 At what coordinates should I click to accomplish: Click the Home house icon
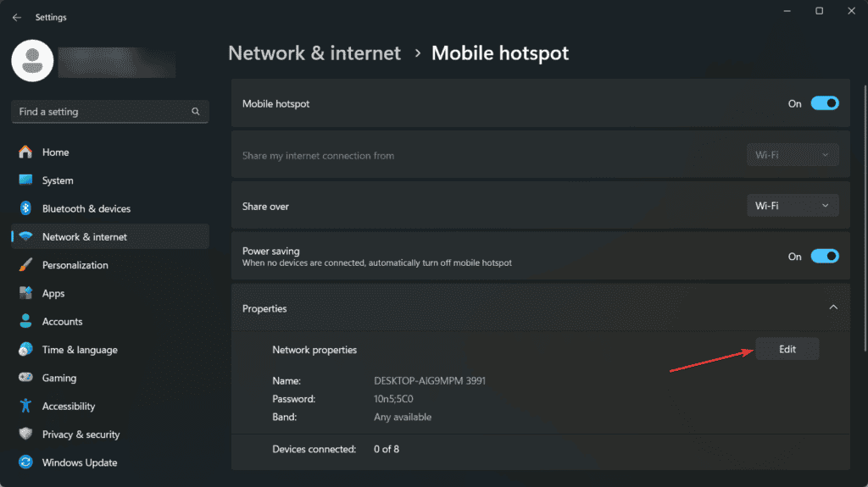[x=25, y=152]
